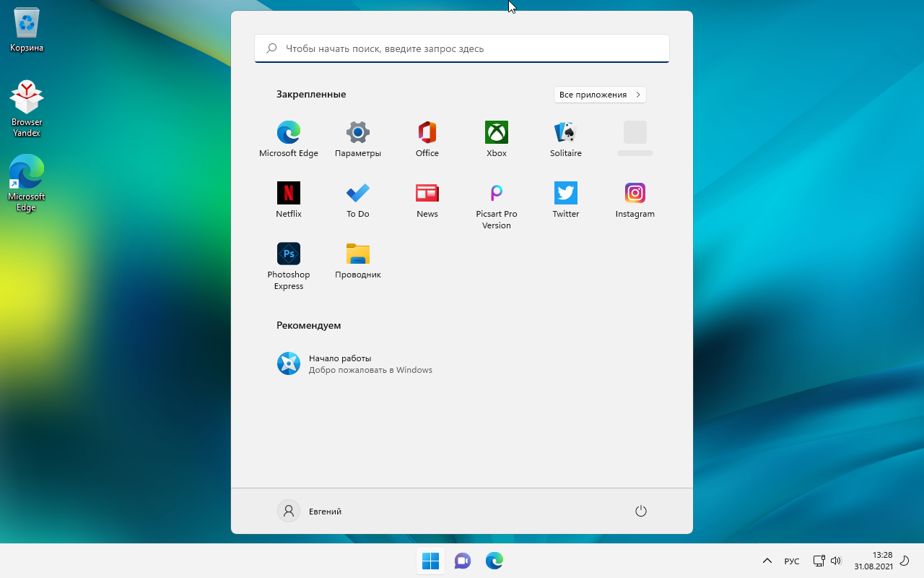Open Chat from the taskbar

463,561
